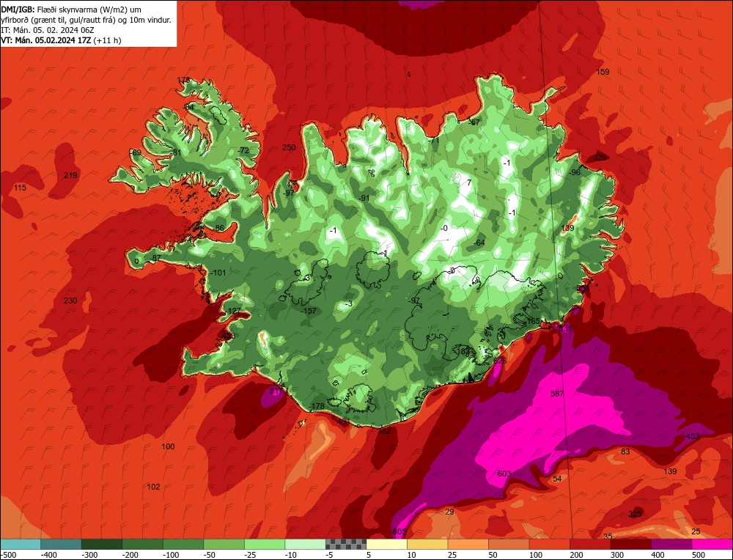Screen dimensions: 733x560
Task: Pick the dark red legend swatch between 300 and 400
Action: point(631,544)
